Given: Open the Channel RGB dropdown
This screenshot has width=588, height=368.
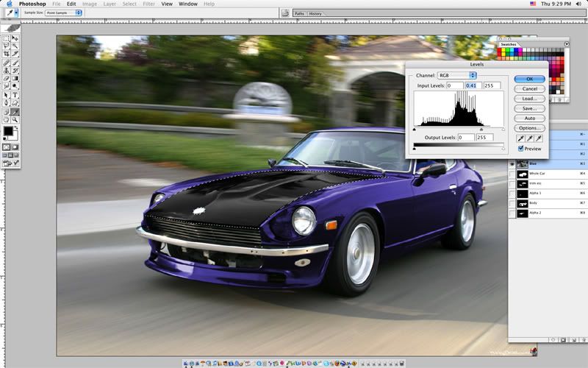Looking at the screenshot, I should (458, 75).
